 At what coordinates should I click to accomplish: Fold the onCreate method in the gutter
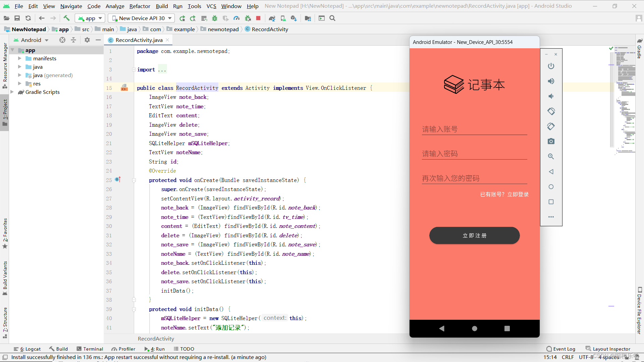click(x=134, y=180)
